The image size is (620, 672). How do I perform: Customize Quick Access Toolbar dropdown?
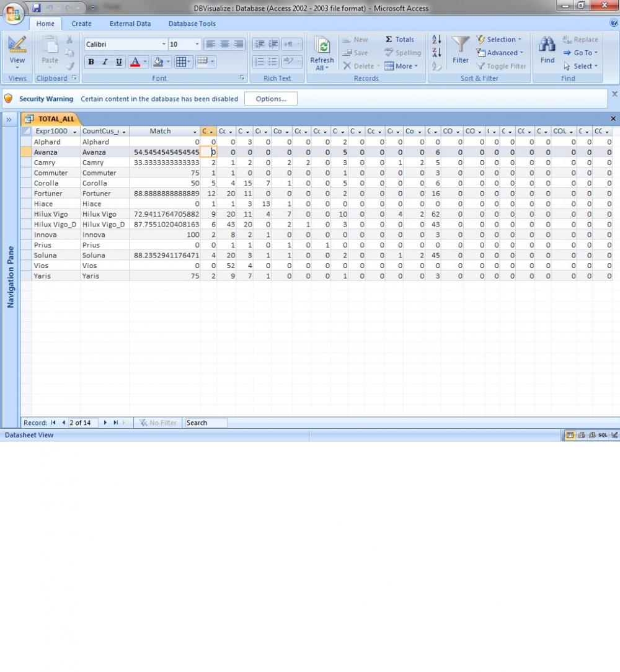click(x=93, y=7)
